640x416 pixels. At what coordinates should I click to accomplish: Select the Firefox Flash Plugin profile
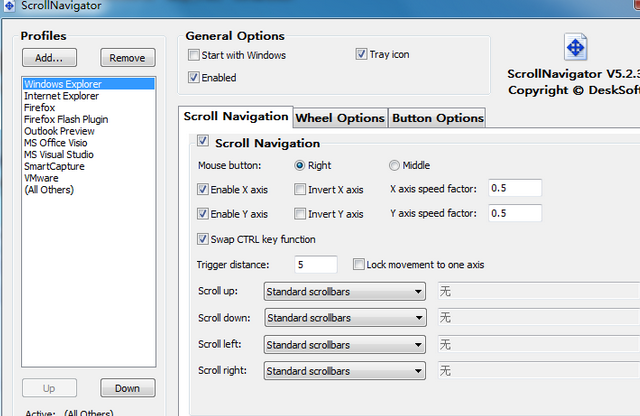pyautogui.click(x=89, y=119)
